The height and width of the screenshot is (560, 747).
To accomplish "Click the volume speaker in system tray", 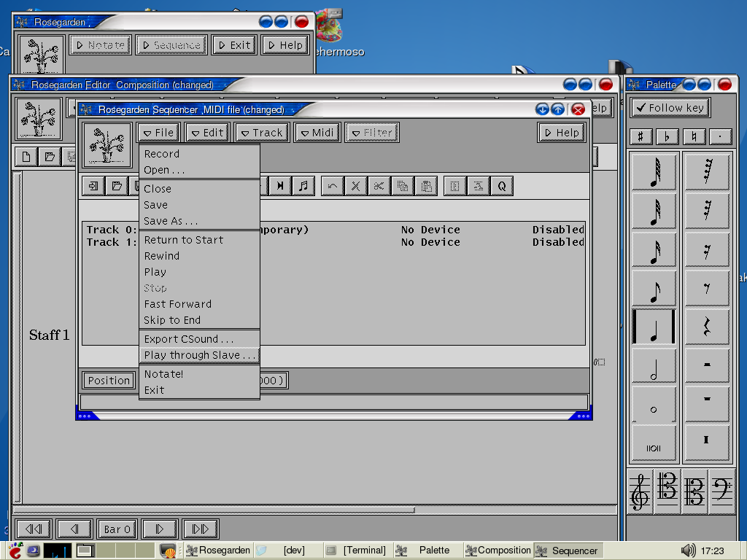I will 687,551.
